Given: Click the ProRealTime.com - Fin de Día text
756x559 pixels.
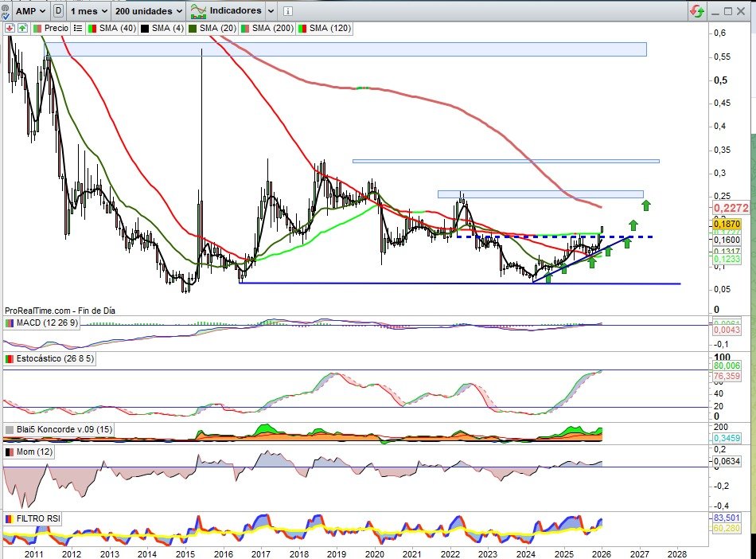Looking at the screenshot, I should click(60, 311).
